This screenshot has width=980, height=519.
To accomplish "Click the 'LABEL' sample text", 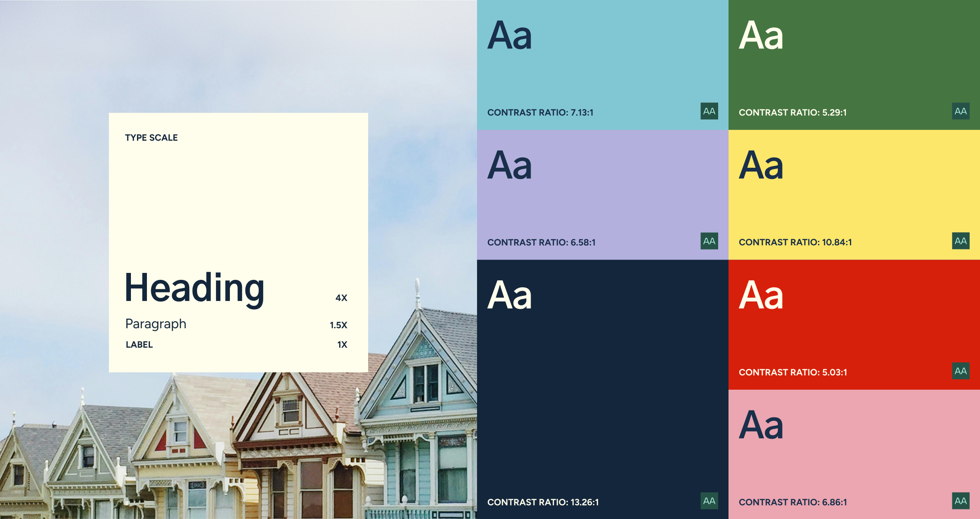I will (x=139, y=345).
